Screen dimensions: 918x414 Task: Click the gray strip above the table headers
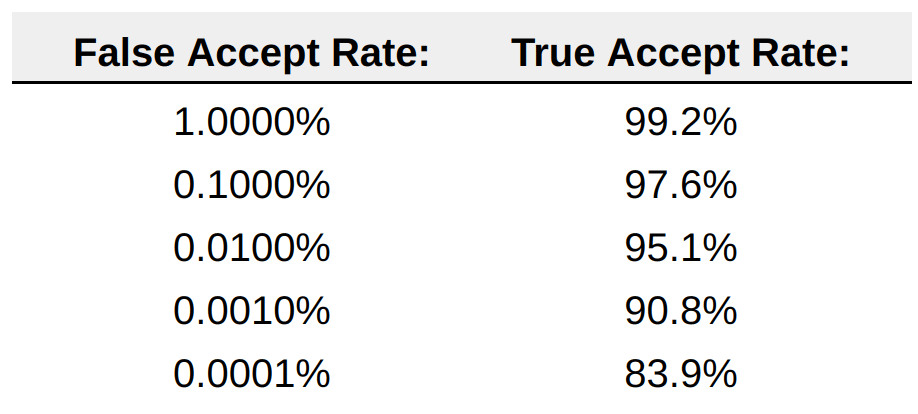459,20
